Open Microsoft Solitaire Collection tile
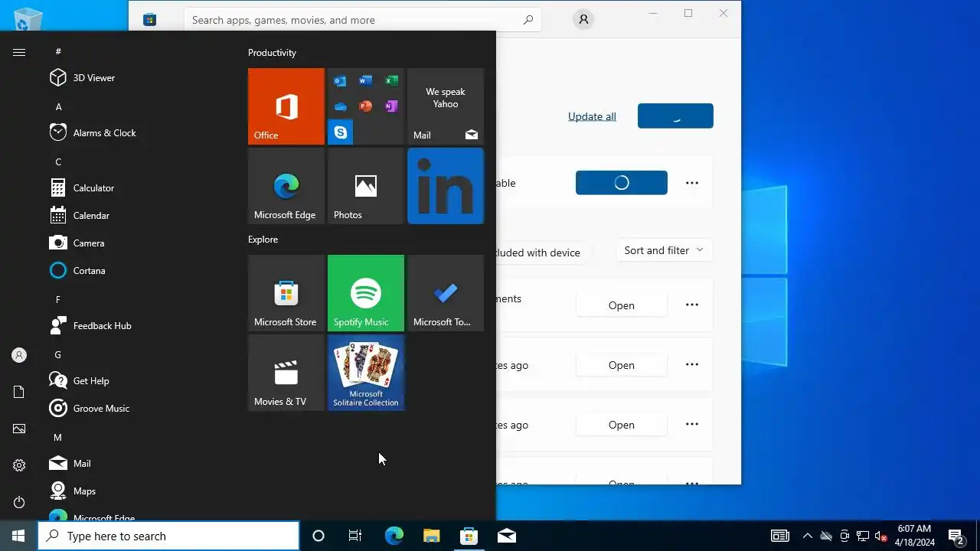Viewport: 980px width, 551px height. (x=366, y=373)
